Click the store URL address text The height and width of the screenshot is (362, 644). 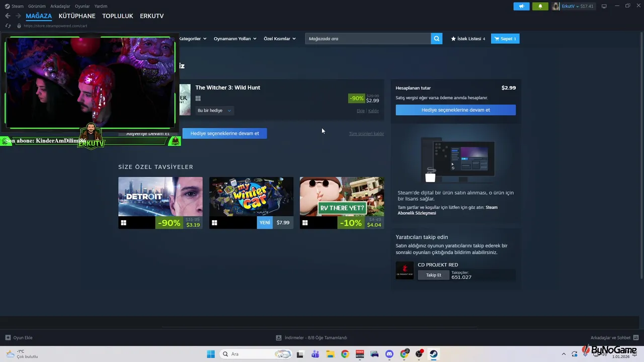(x=55, y=26)
